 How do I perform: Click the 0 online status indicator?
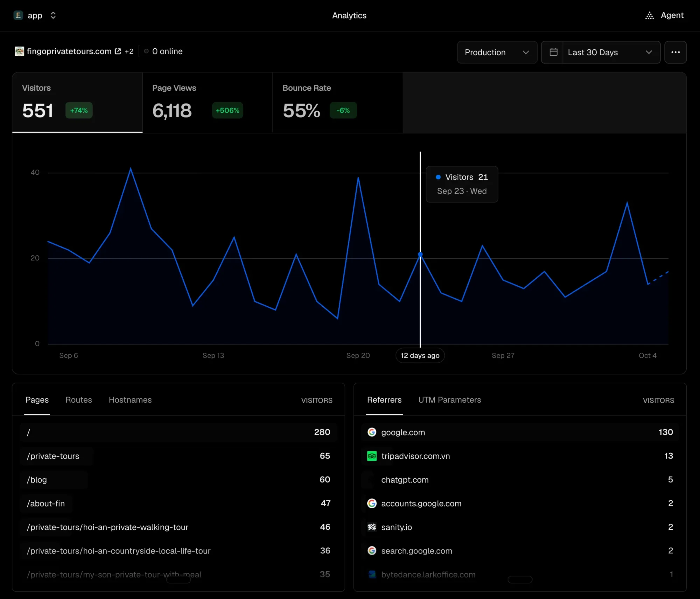(x=163, y=51)
